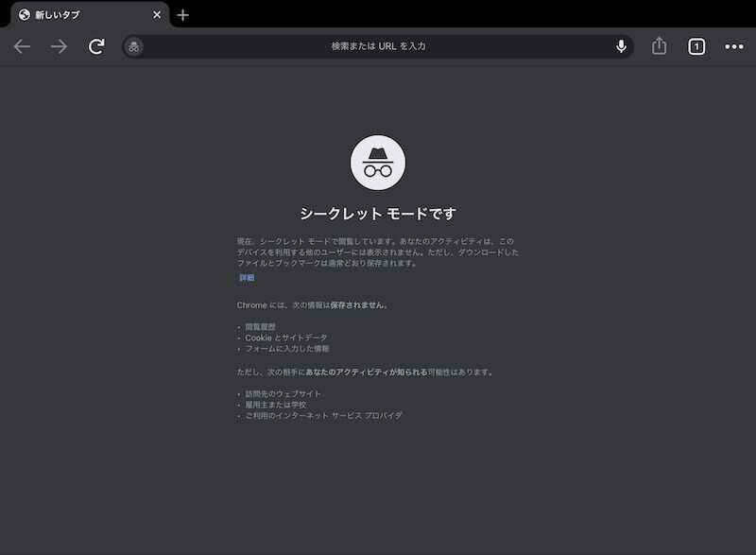The width and height of the screenshot is (756, 555).
Task: Click the ご利用のインターネット サービス プロバイダ item
Action: (323, 415)
